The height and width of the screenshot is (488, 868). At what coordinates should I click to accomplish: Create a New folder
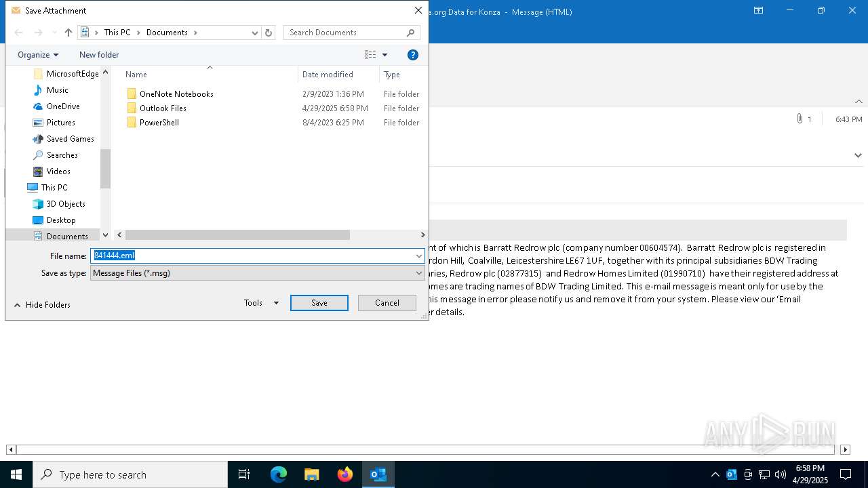click(99, 55)
